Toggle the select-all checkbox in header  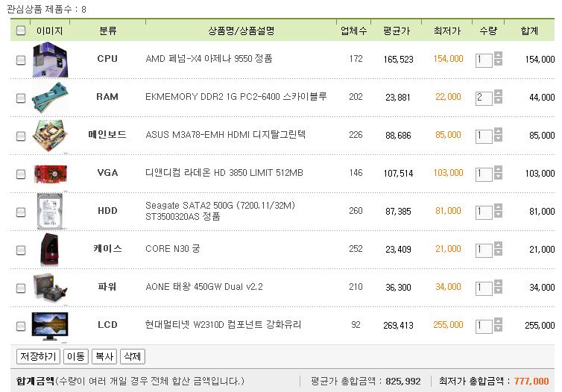[21, 31]
